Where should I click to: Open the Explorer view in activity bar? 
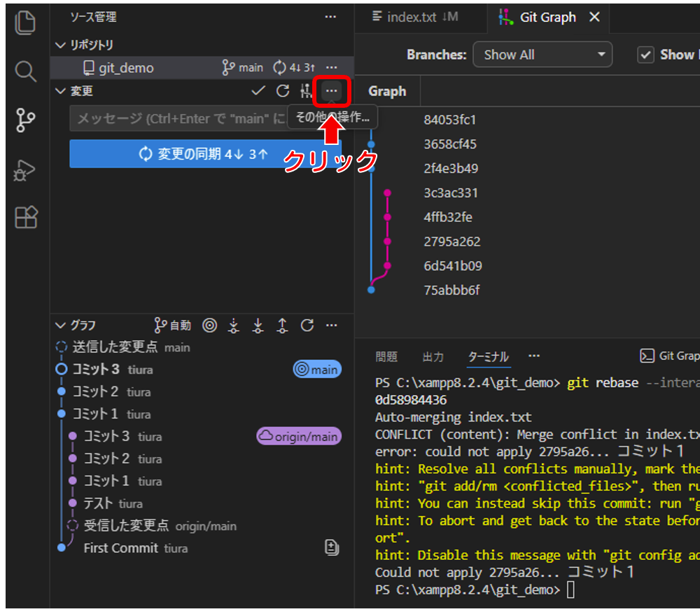[25, 22]
